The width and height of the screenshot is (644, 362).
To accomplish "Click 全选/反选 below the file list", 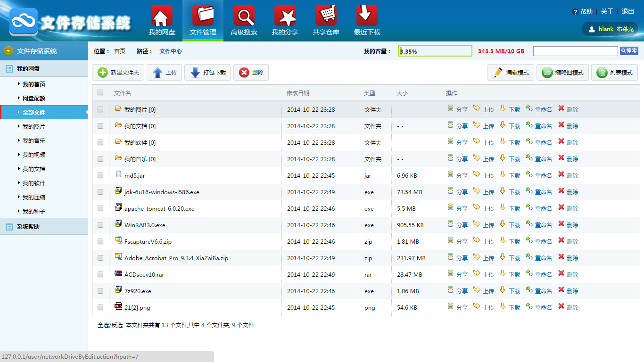I will [x=110, y=325].
